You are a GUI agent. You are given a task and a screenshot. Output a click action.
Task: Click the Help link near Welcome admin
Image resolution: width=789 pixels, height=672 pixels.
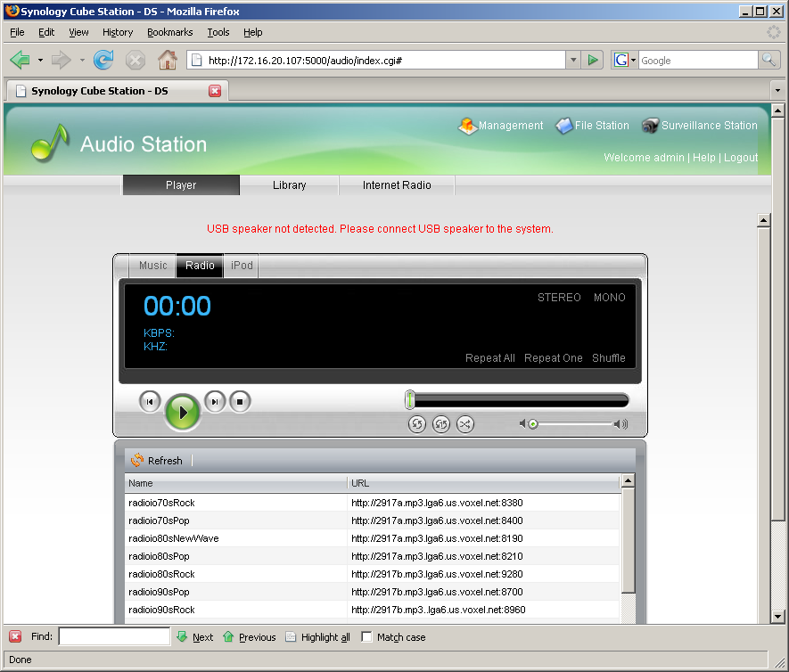click(704, 158)
